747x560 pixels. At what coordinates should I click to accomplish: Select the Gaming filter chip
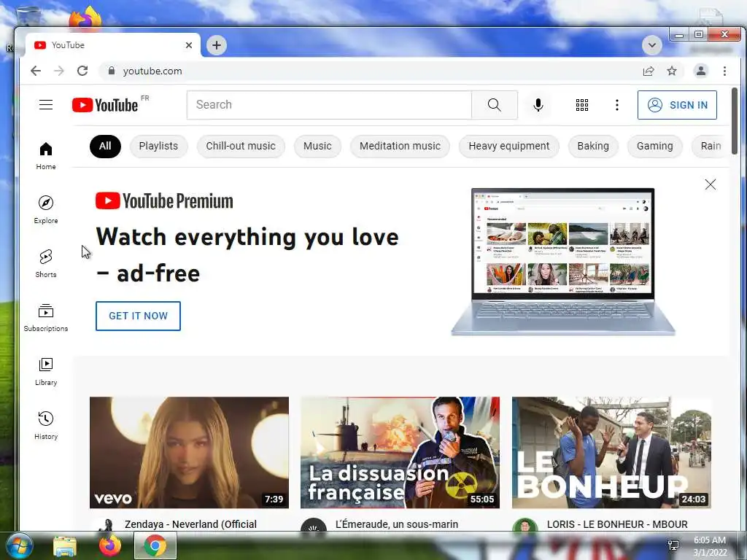[x=654, y=146]
